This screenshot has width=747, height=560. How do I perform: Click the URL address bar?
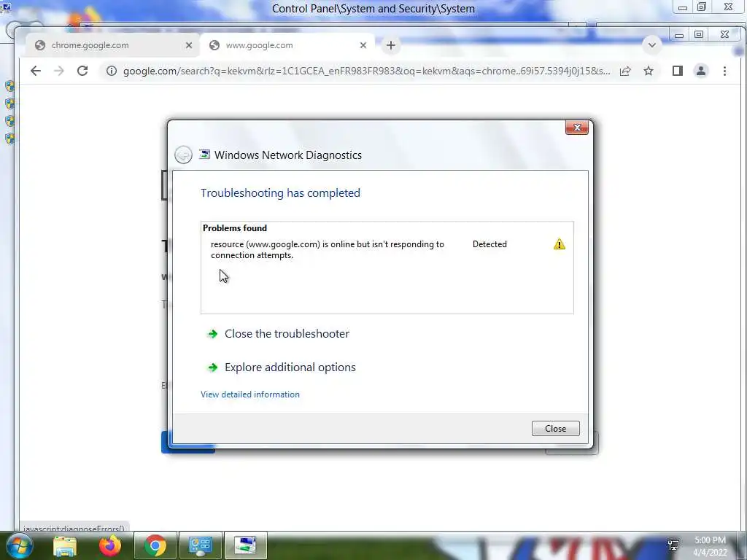click(x=366, y=71)
